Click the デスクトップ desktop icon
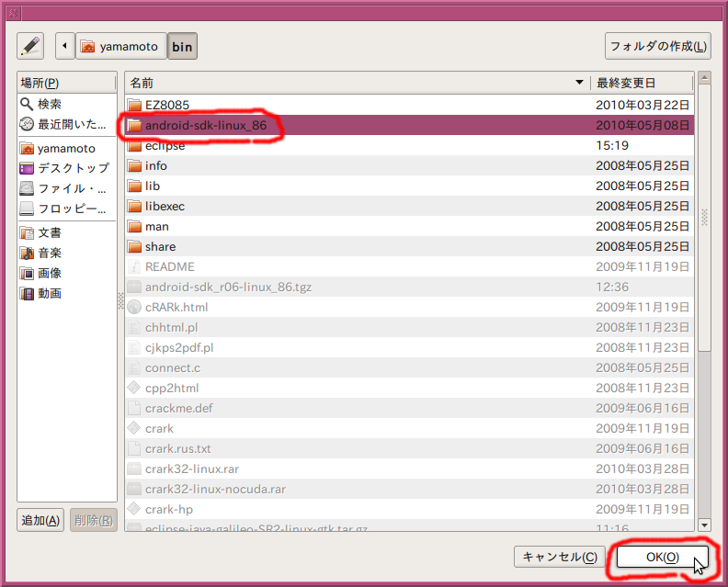The width and height of the screenshot is (728, 587). 27,168
